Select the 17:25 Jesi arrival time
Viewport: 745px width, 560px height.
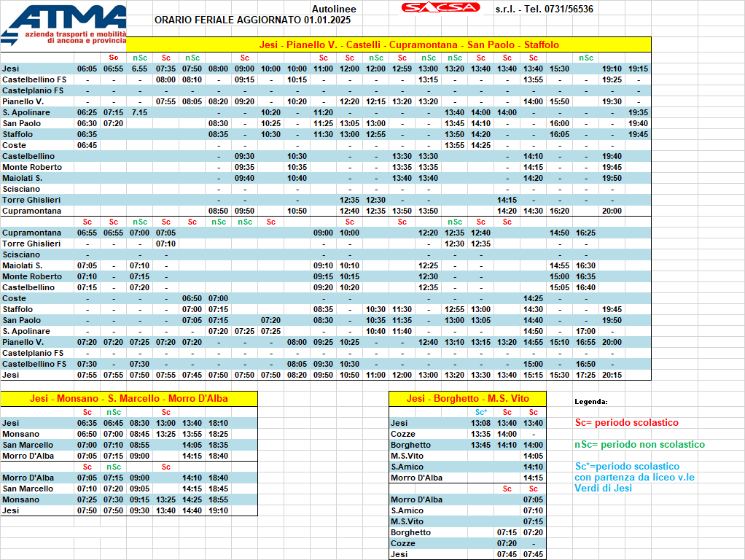pyautogui.click(x=585, y=375)
